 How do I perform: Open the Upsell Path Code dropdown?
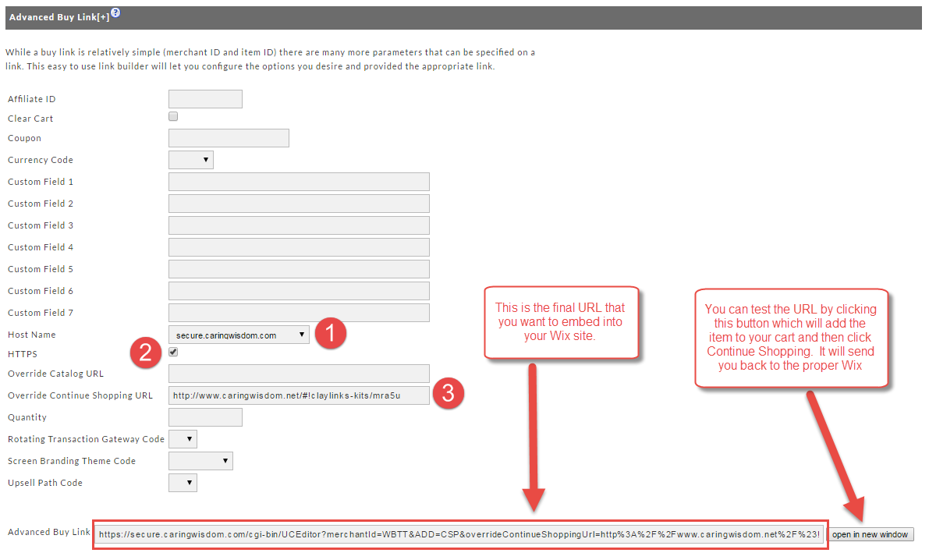[x=183, y=483]
